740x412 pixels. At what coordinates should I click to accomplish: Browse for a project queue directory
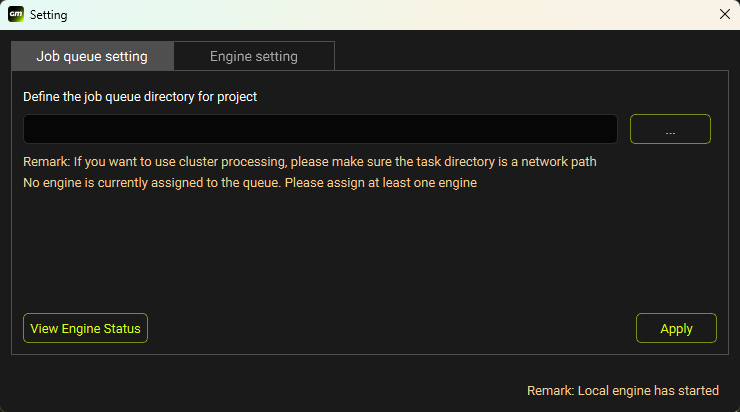pos(670,129)
